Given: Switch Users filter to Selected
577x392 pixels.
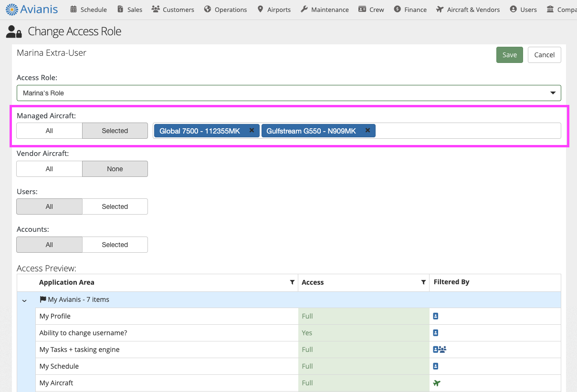Looking at the screenshot, I should [x=115, y=206].
